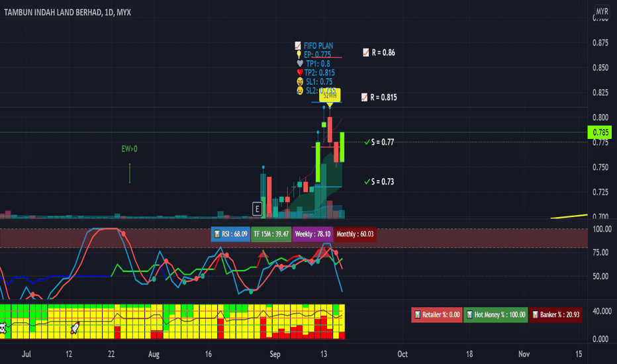Click the bar icon in Hot Money label
Viewport: 617px width, 364px height.
(469, 315)
